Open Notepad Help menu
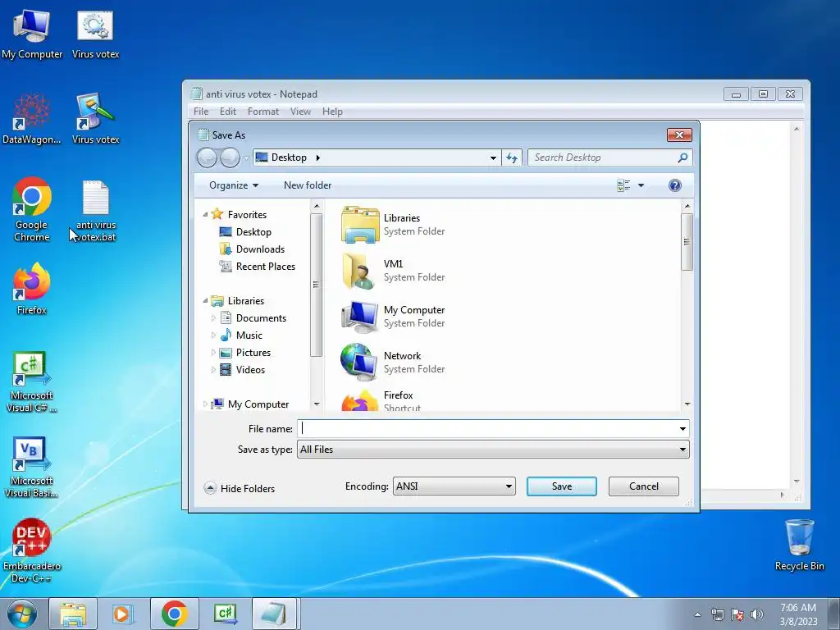 (332, 112)
